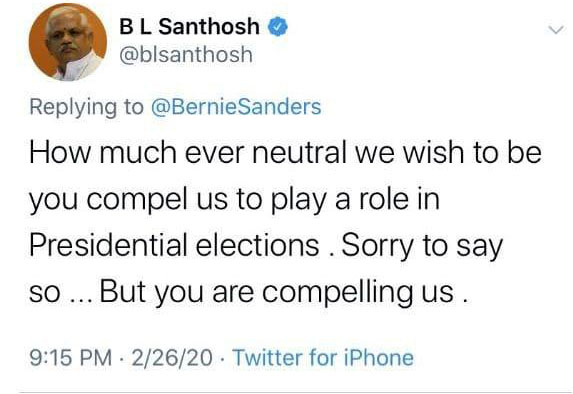Click the word "Presidential" in the tweet
Image resolution: width=573 pixels, height=394 pixels.
pyautogui.click(x=108, y=245)
